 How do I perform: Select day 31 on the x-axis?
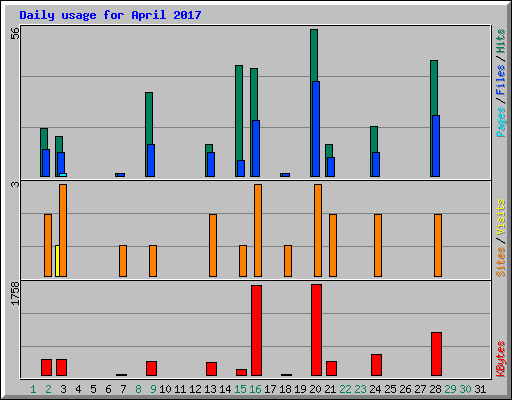click(480, 389)
